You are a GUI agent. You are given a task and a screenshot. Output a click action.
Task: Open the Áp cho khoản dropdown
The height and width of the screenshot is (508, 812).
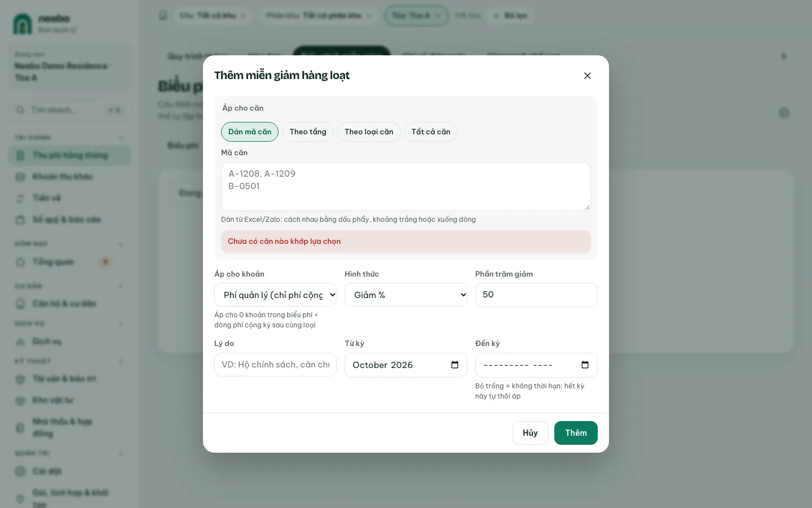(275, 295)
